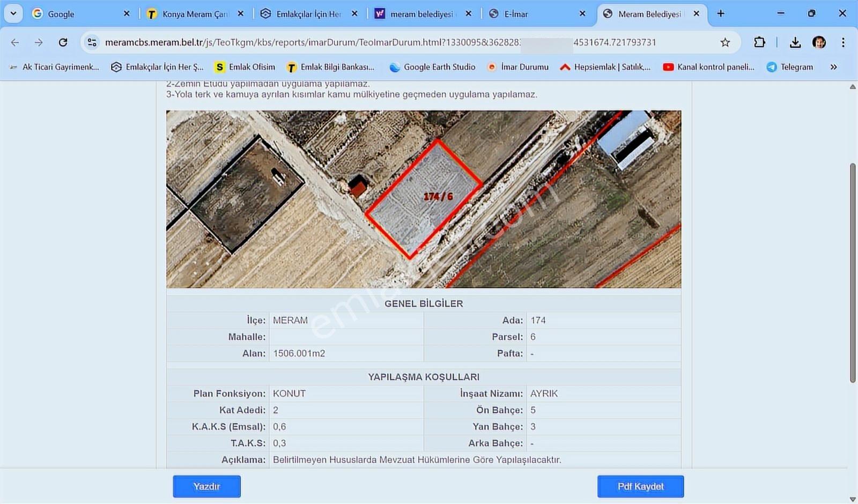Click the YAPILAŞMA KOŞULLARI section header
Viewport: 858px width, 504px height.
(424, 377)
